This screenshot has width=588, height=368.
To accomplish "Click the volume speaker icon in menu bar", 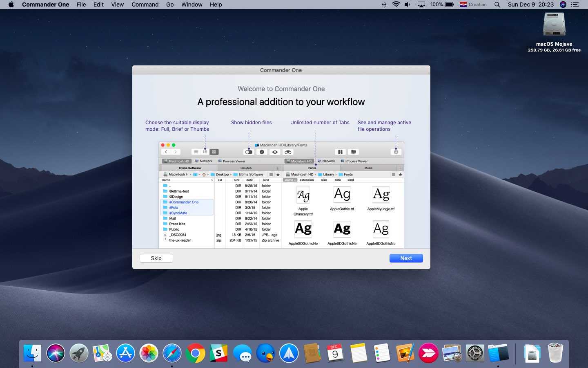I will pyautogui.click(x=407, y=4).
